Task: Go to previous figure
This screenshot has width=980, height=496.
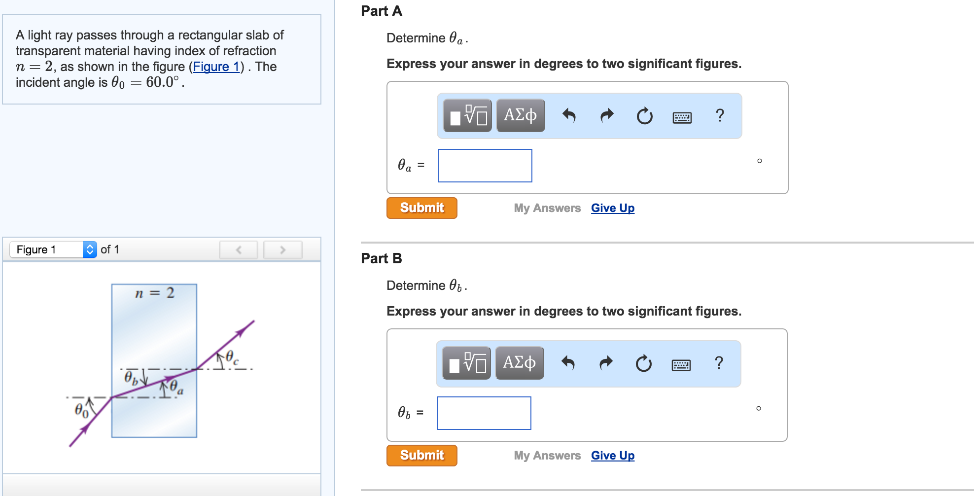Action: [x=239, y=250]
